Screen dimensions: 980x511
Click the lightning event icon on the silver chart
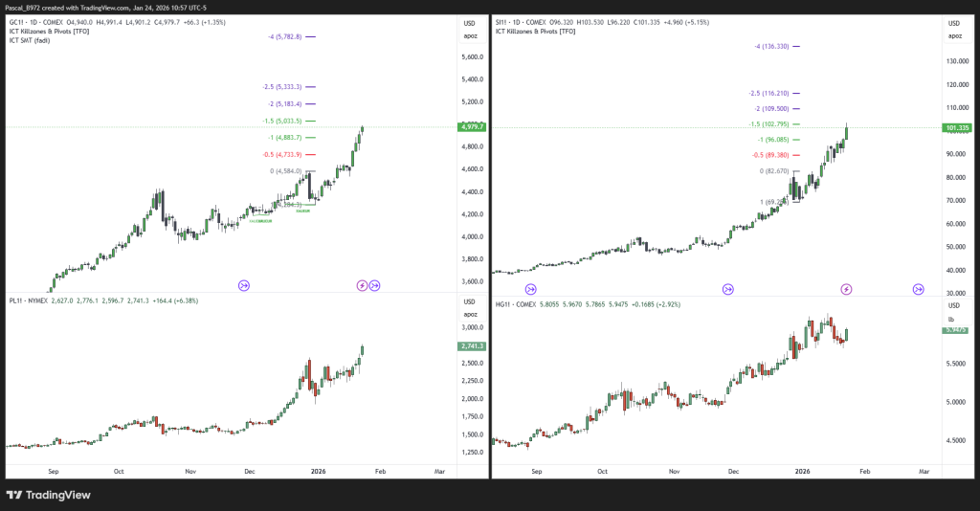pos(846,289)
